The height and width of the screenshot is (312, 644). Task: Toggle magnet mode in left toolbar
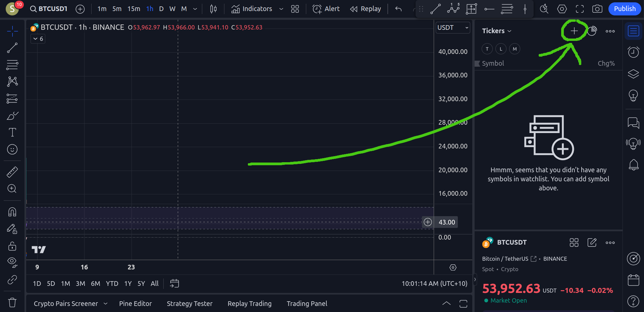(12, 212)
